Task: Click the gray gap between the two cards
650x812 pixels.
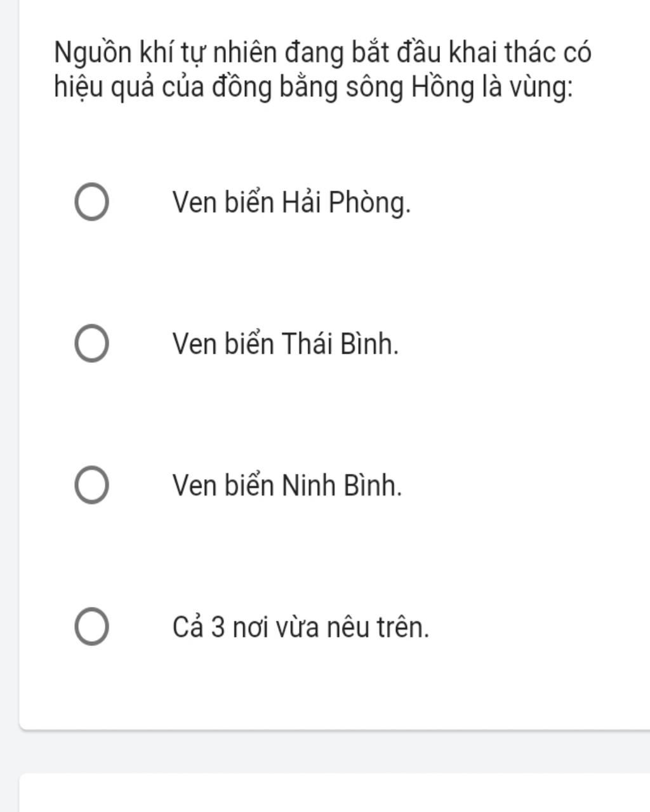Action: pos(335,752)
